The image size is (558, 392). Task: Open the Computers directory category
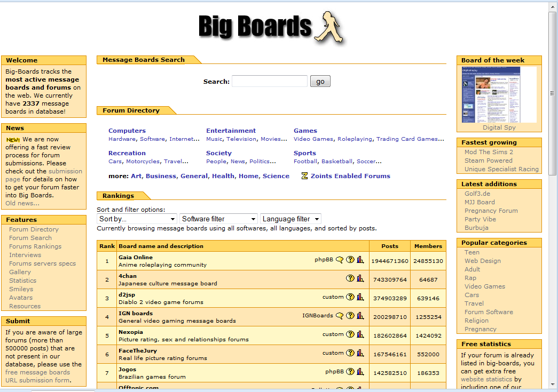click(x=127, y=131)
